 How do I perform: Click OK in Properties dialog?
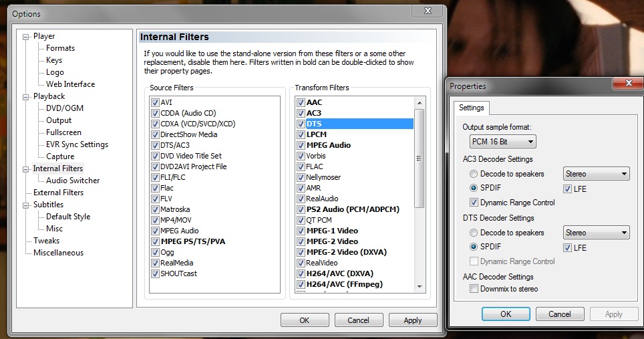(x=506, y=314)
